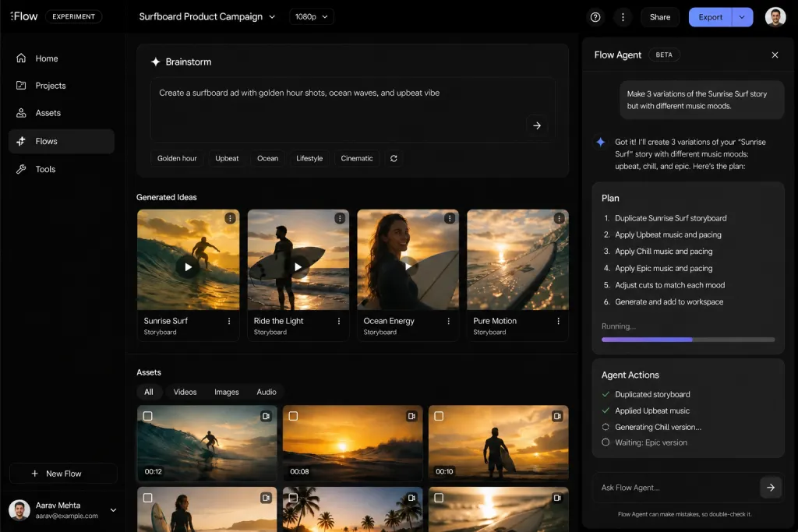Check the woman with surfboard asset
Viewport: 798px width, 532px height.
pos(147,498)
